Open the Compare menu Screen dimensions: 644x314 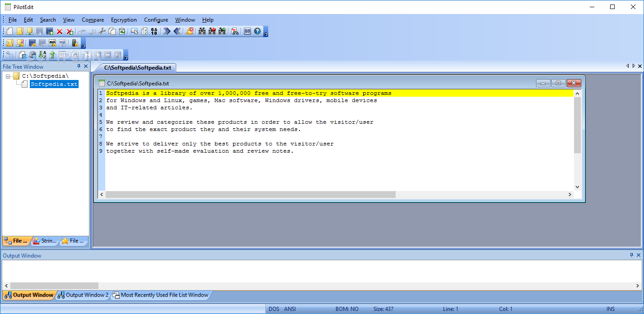(93, 20)
